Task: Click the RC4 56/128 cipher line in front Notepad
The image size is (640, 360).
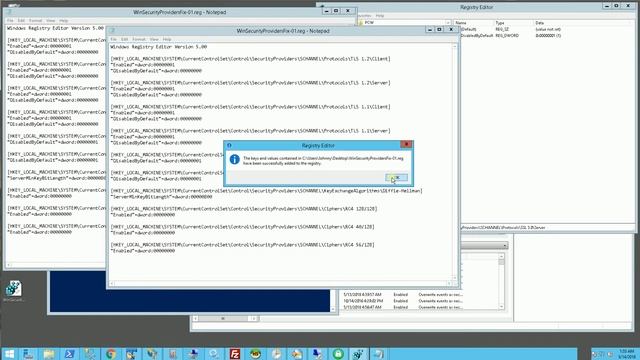Action: (242, 245)
